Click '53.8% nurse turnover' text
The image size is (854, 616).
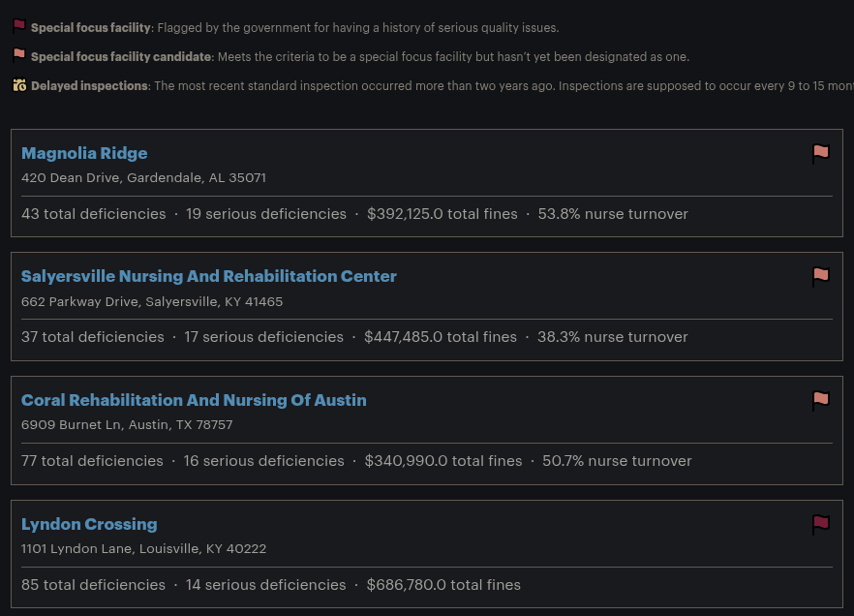(x=613, y=214)
